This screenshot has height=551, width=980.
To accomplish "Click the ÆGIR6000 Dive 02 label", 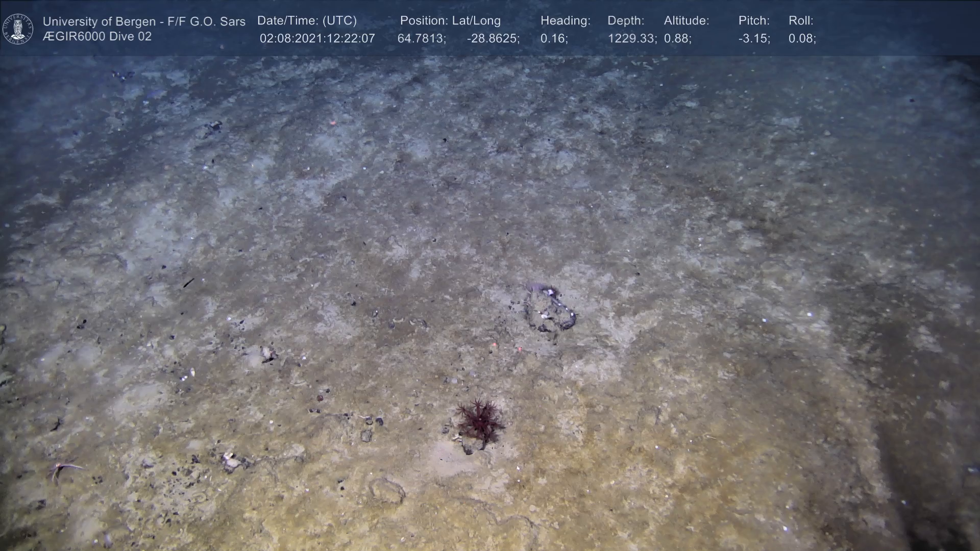I will click(97, 37).
